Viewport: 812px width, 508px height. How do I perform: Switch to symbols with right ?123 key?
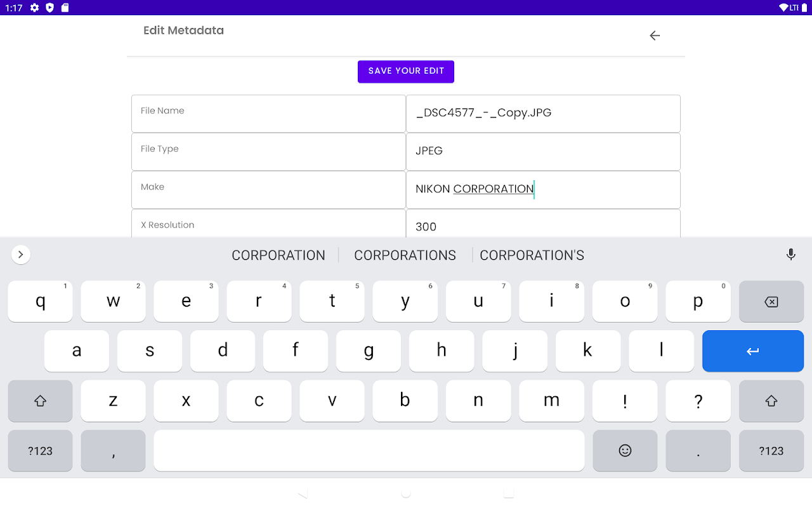click(771, 451)
